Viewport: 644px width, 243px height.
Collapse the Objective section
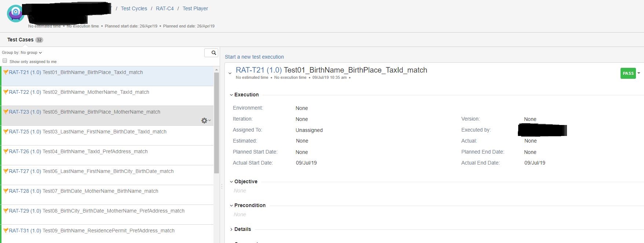[231, 182]
